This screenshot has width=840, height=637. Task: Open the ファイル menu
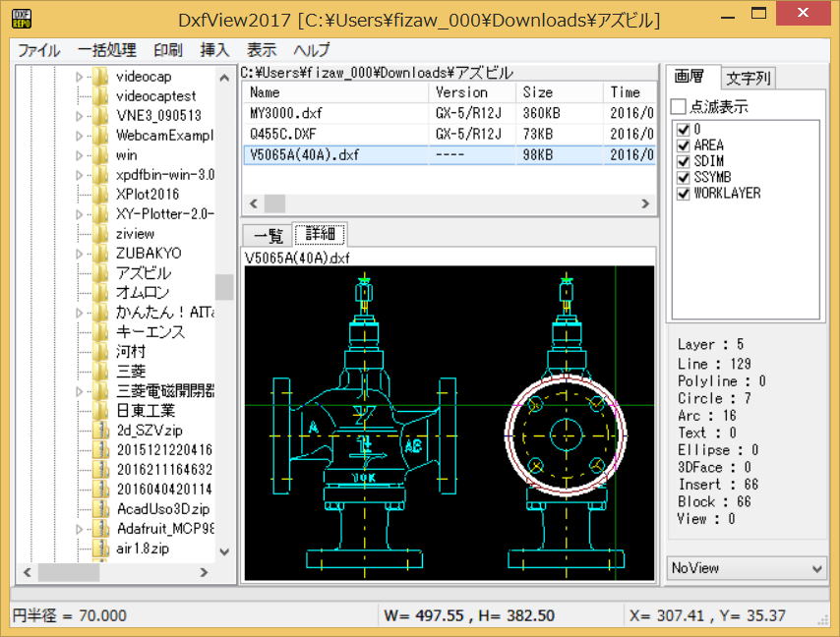pyautogui.click(x=38, y=50)
